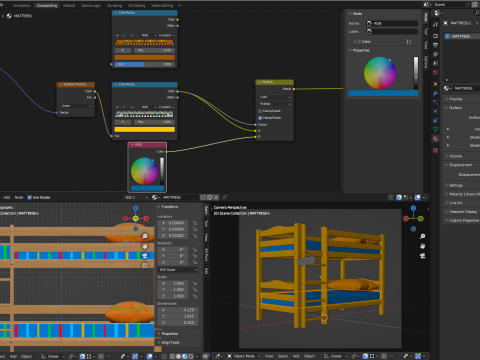Open Material properties tab icon
The image size is (480, 360).
click(435, 138)
